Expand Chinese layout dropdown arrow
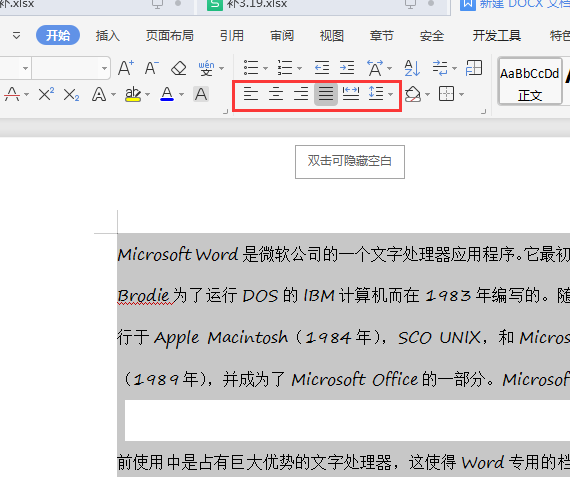The image size is (570, 477). click(x=390, y=68)
